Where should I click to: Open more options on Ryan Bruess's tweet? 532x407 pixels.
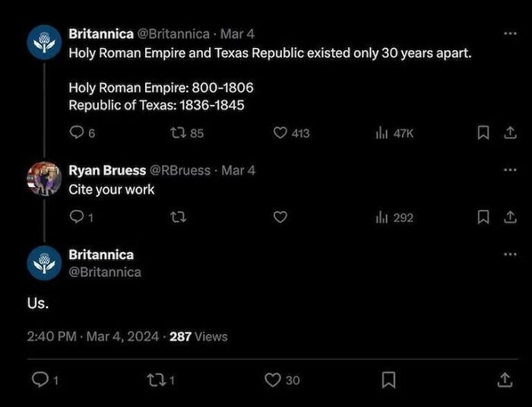(510, 170)
